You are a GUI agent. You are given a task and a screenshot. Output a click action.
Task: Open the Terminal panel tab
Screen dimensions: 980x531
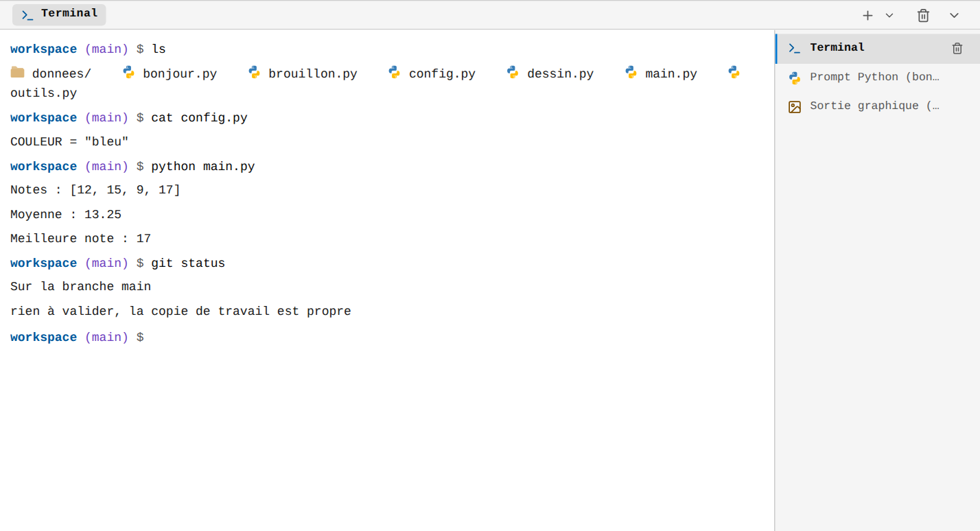point(59,14)
